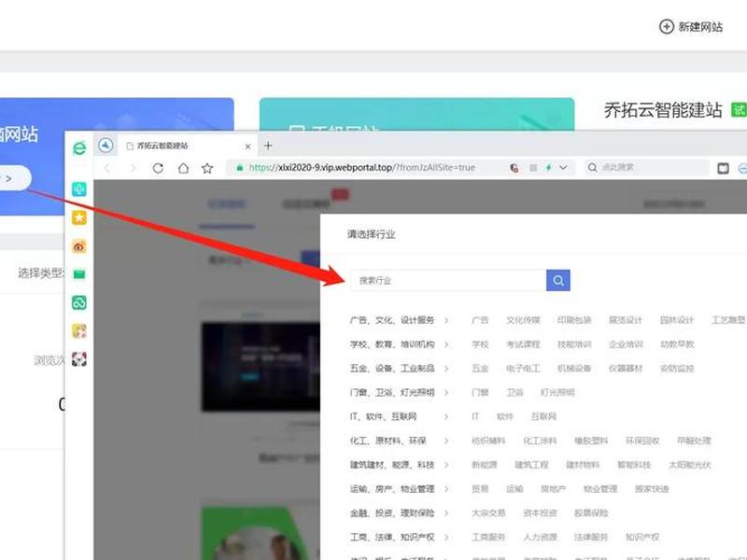The height and width of the screenshot is (560, 747).
Task: Click the grey grid icon in address bar
Action: [x=533, y=168]
